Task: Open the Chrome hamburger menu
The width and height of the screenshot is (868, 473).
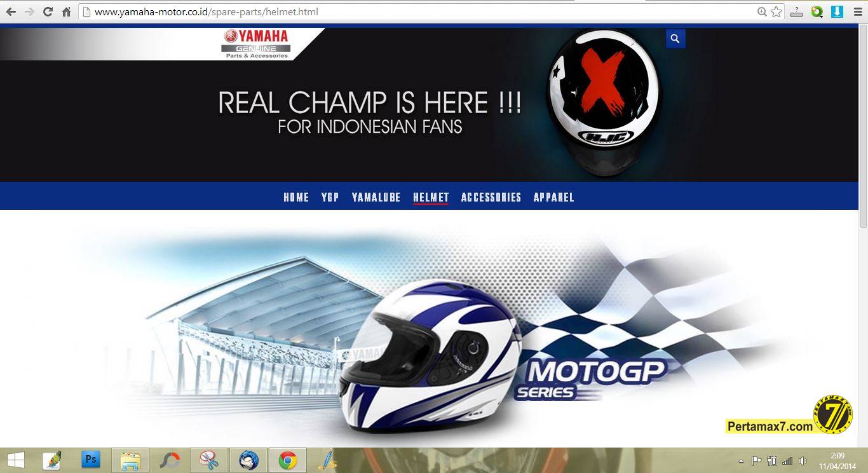Action: 857,12
